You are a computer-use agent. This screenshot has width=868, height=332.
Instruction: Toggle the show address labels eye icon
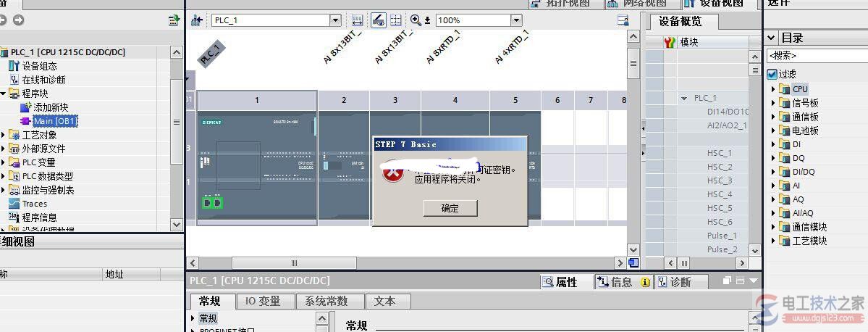pyautogui.click(x=378, y=20)
